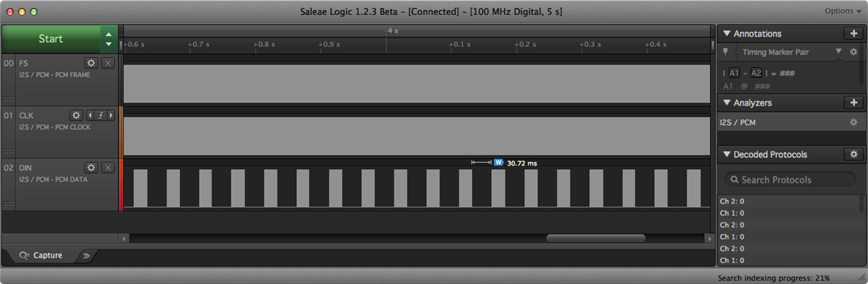This screenshot has width=868, height=284.
Task: Click Search indexing progress status text
Action: (773, 278)
